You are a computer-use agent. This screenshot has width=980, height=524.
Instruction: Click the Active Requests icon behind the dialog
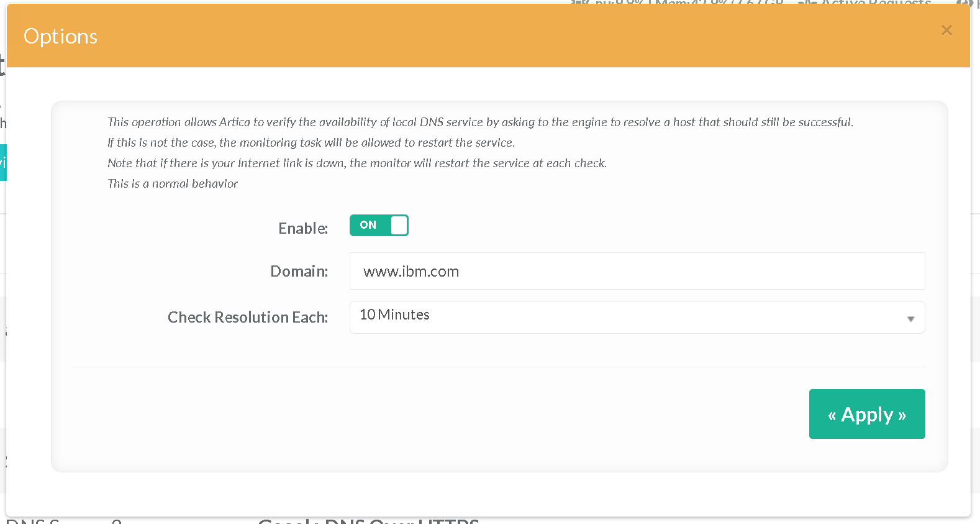click(806, 2)
